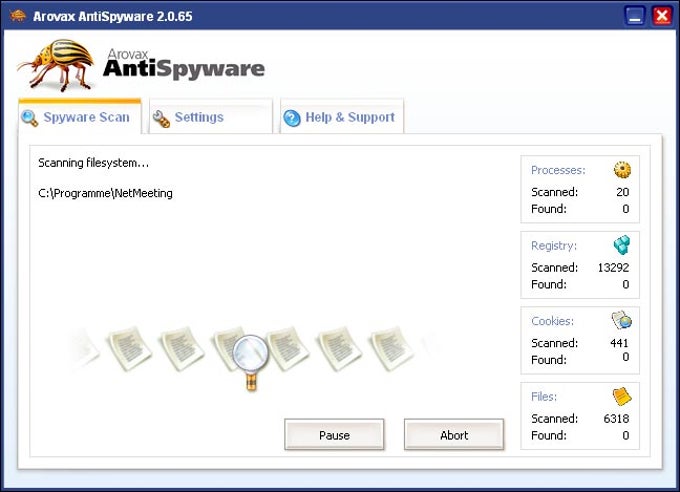Click the 'Registry:' heading
Viewport: 680px width, 492px height.
point(554,246)
